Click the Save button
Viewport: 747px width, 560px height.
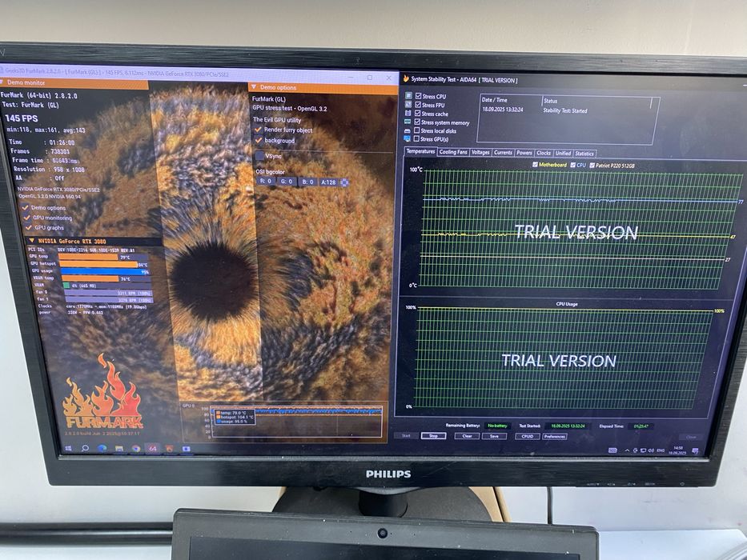coord(494,436)
